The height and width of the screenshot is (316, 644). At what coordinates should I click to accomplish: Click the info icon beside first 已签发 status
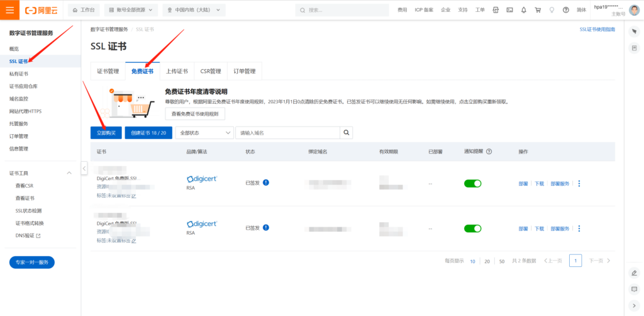tap(266, 183)
